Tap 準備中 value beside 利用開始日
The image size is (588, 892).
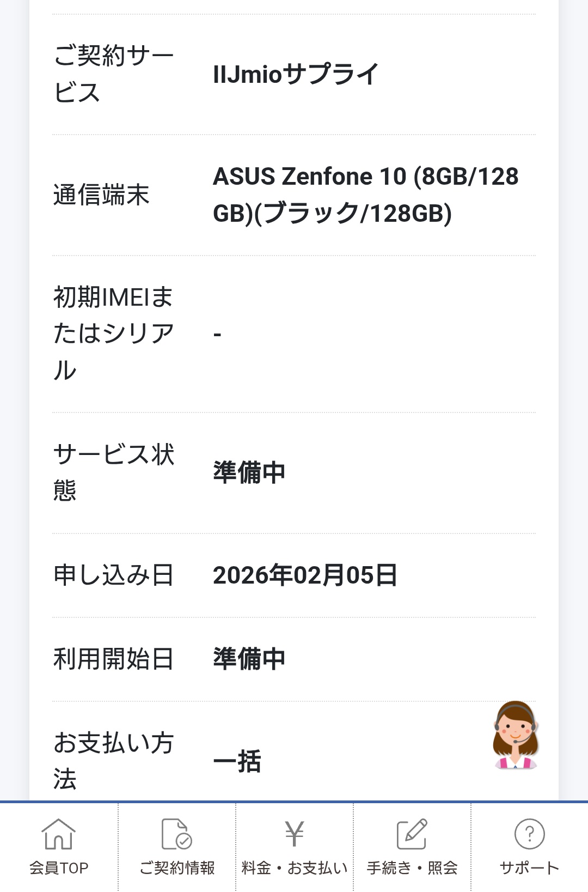click(249, 659)
